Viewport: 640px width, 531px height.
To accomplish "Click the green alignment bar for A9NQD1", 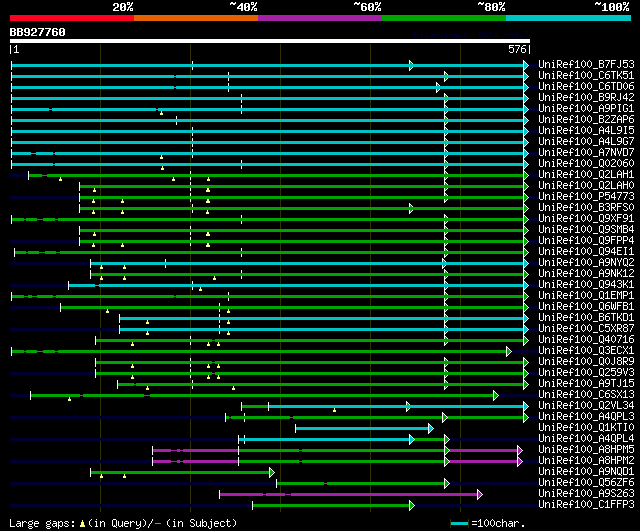I will click(x=180, y=473).
